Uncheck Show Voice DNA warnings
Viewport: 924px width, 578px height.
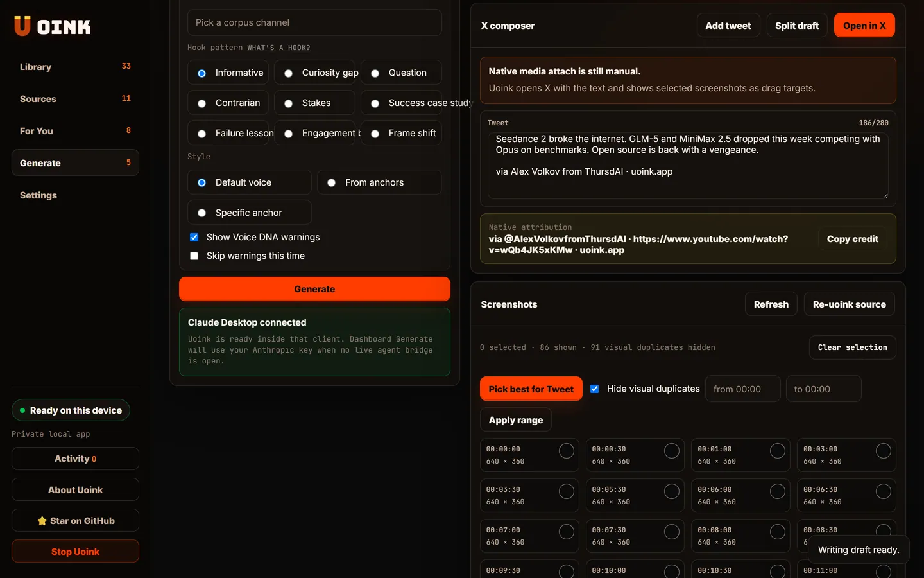tap(194, 237)
